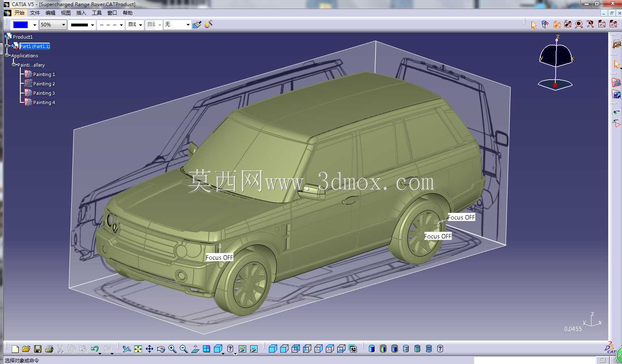The height and width of the screenshot is (364, 622).
Task: Click the 3D compass in the viewport
Action: coord(556,63)
